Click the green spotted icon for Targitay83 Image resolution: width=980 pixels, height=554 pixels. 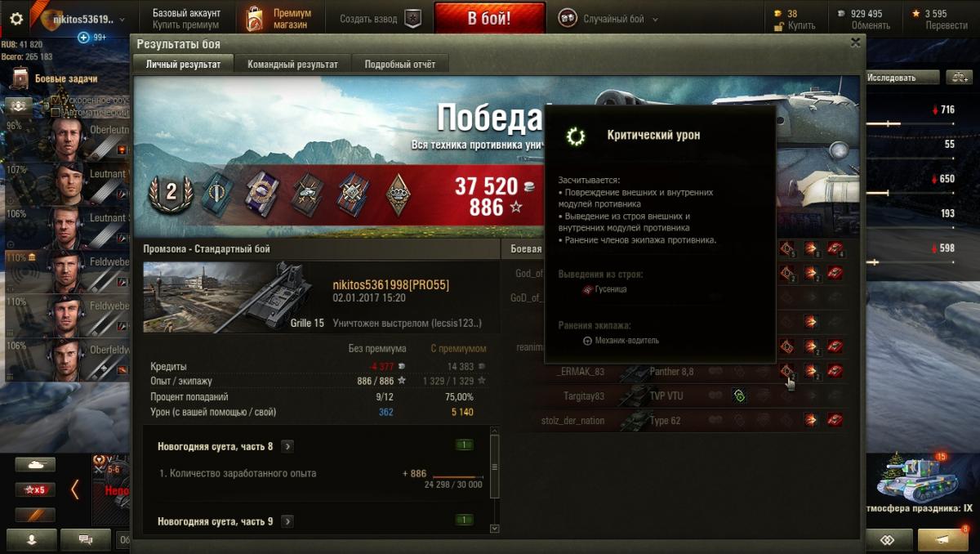[738, 396]
